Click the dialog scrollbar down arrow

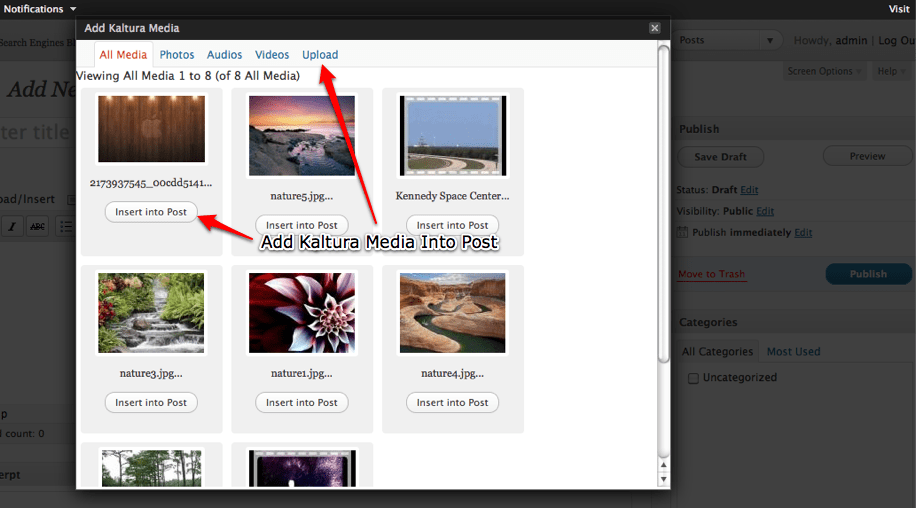tap(663, 479)
